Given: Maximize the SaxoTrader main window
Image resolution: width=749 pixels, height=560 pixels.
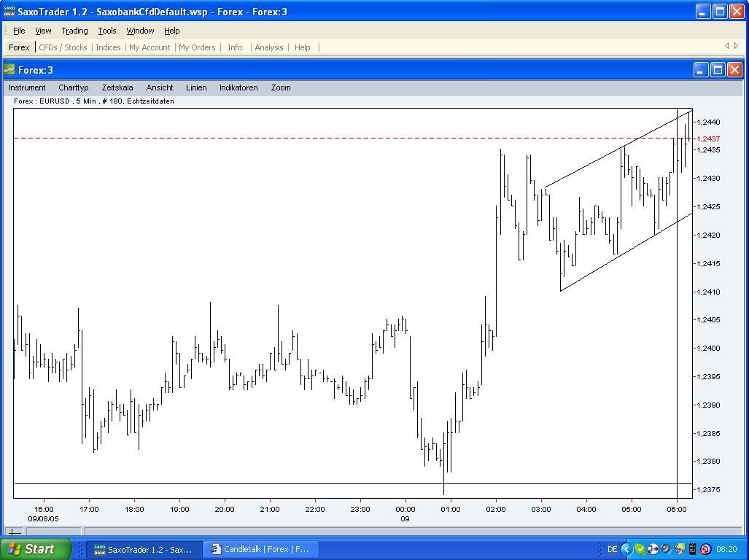Looking at the screenshot, I should tap(720, 12).
